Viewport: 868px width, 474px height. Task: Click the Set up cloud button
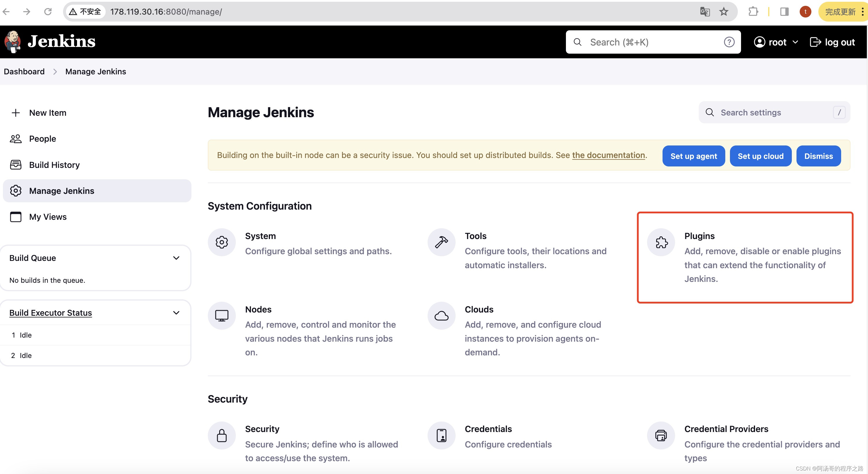click(x=761, y=156)
